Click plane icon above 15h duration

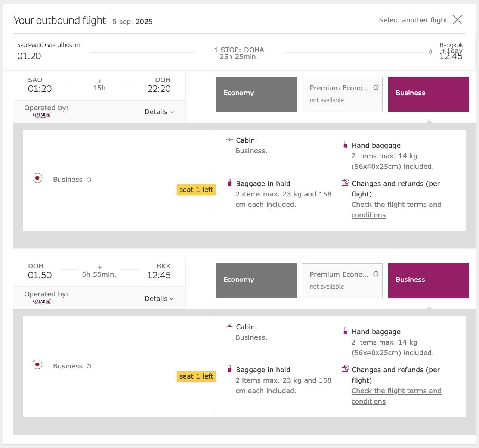[x=99, y=81]
